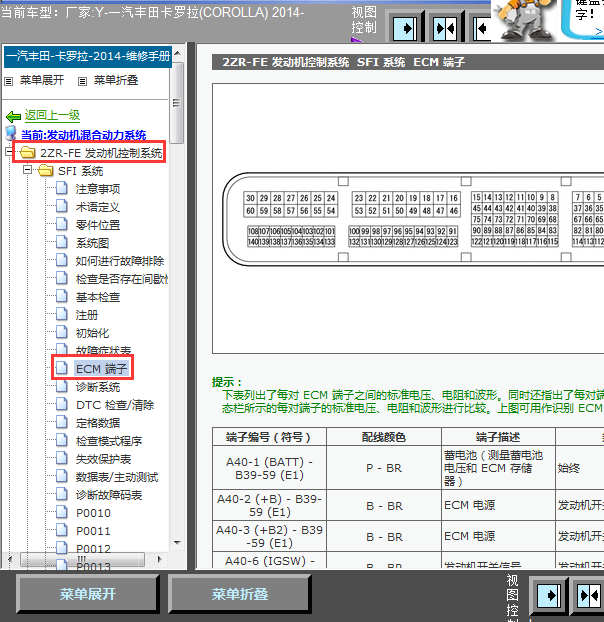Click the 当前:发动机混合动力系统 link

[x=83, y=135]
